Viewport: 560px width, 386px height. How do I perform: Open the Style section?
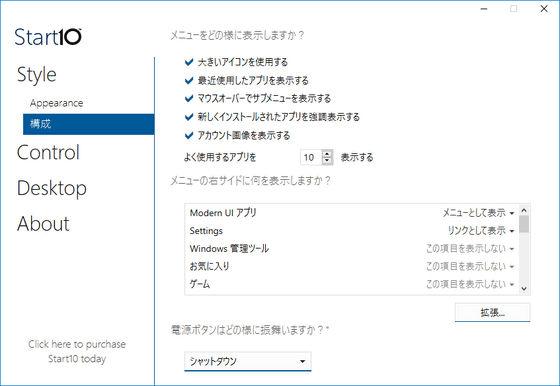point(36,75)
